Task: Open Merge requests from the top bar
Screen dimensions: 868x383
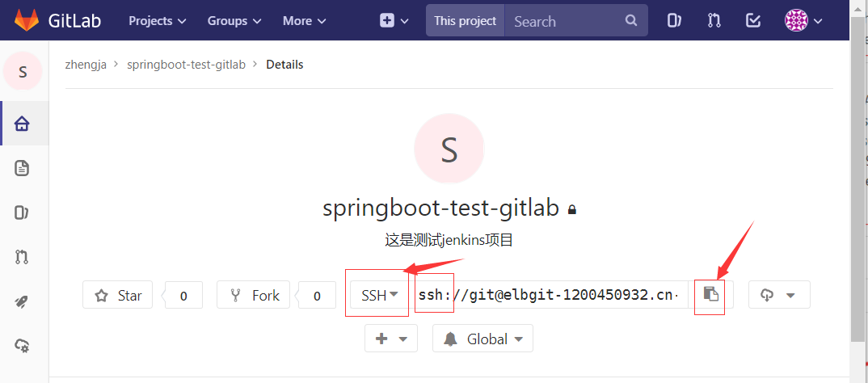Action: (x=714, y=21)
